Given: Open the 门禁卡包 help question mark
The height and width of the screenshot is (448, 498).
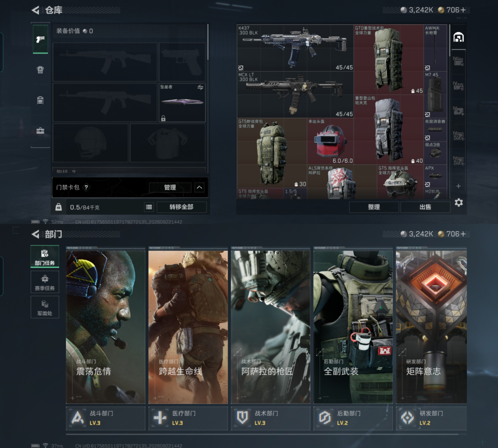Looking at the screenshot, I should (86, 187).
